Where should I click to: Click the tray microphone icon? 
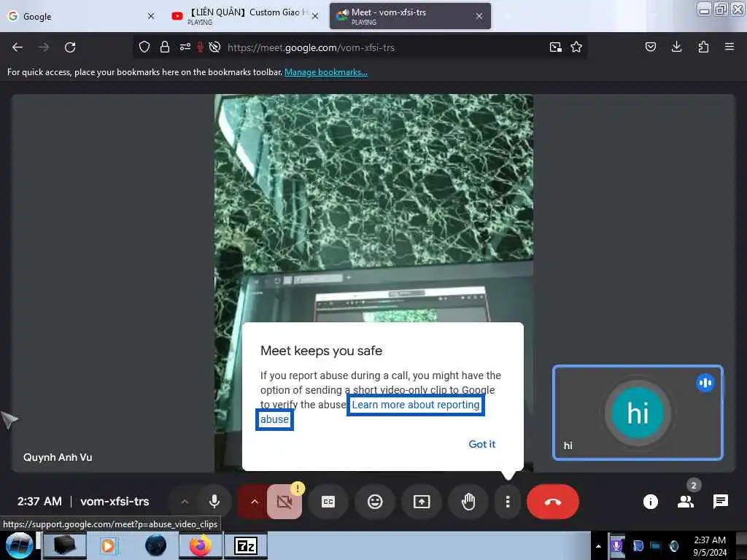tap(616, 546)
